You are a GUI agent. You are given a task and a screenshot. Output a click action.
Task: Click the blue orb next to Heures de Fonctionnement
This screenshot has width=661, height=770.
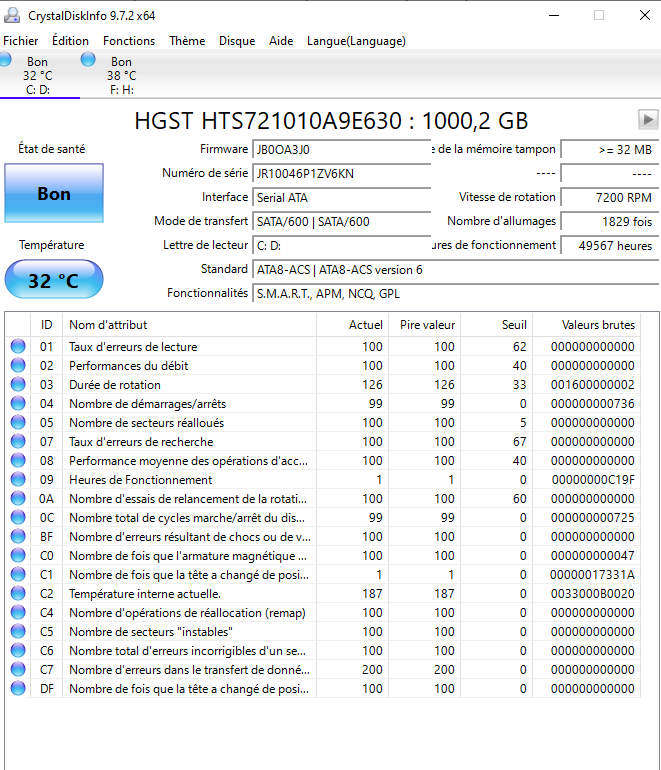[x=17, y=480]
